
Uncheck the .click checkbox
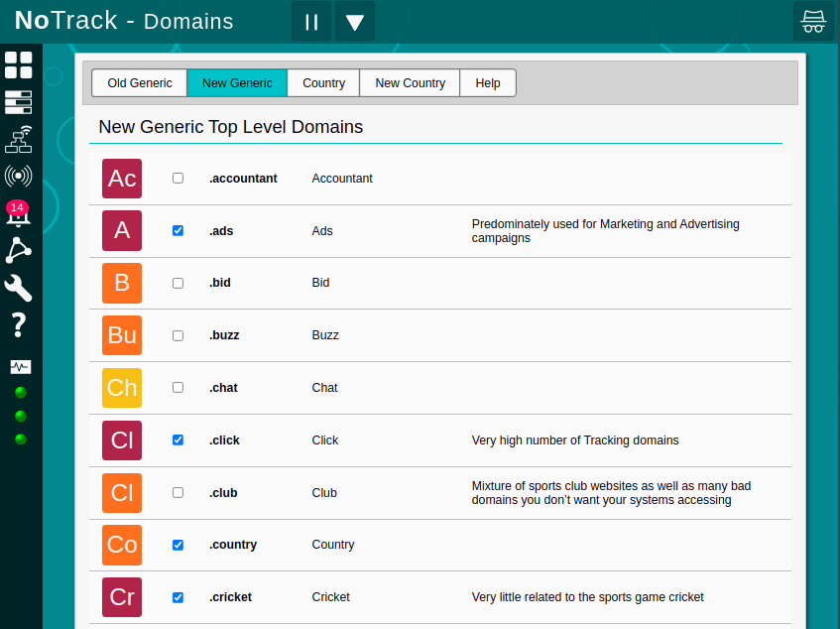pyautogui.click(x=178, y=440)
